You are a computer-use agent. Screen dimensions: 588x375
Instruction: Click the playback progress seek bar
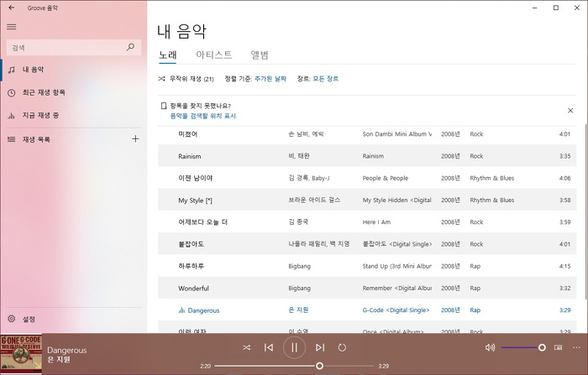pyautogui.click(x=294, y=366)
